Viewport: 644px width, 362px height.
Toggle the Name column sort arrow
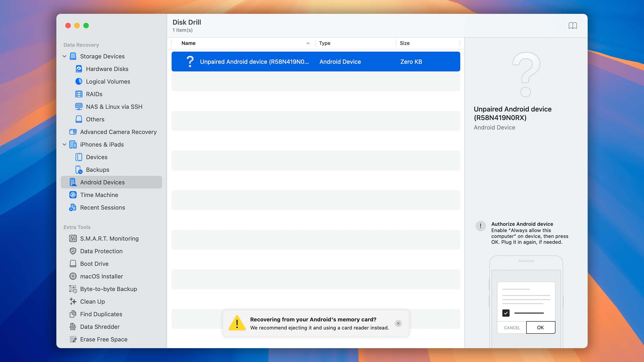click(308, 43)
